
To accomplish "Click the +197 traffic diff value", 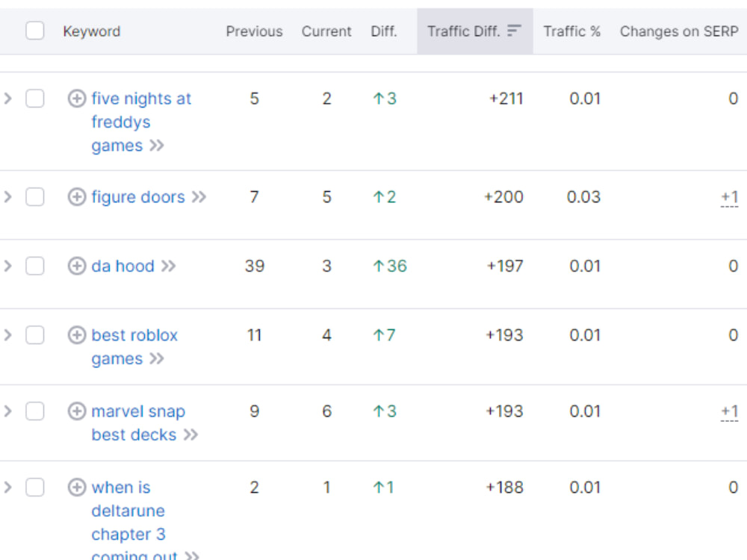I will (x=505, y=266).
